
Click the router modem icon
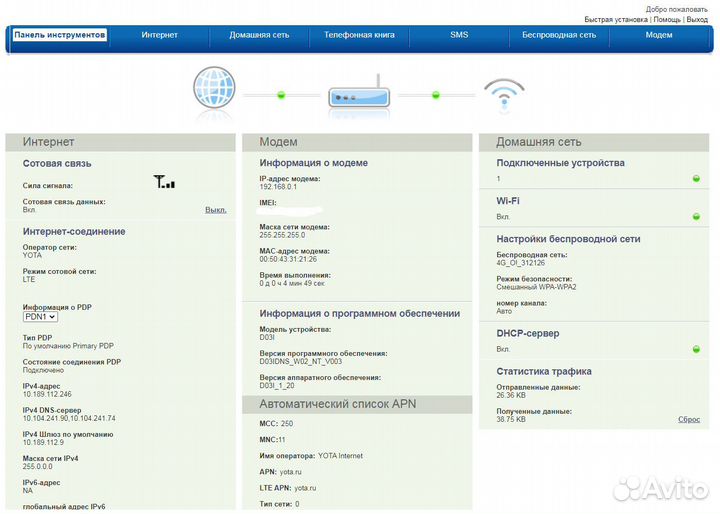point(359,92)
